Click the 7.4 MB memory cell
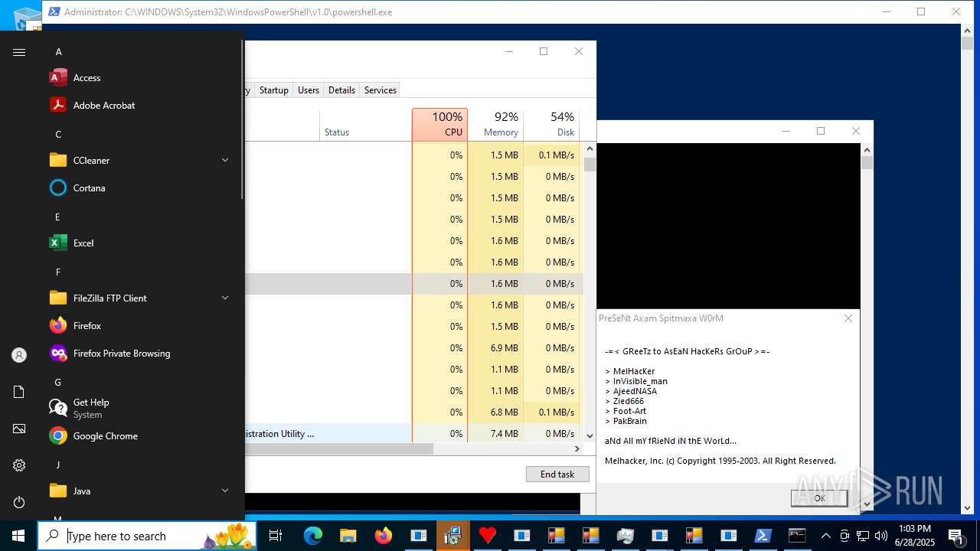Image resolution: width=980 pixels, height=551 pixels. [x=495, y=433]
